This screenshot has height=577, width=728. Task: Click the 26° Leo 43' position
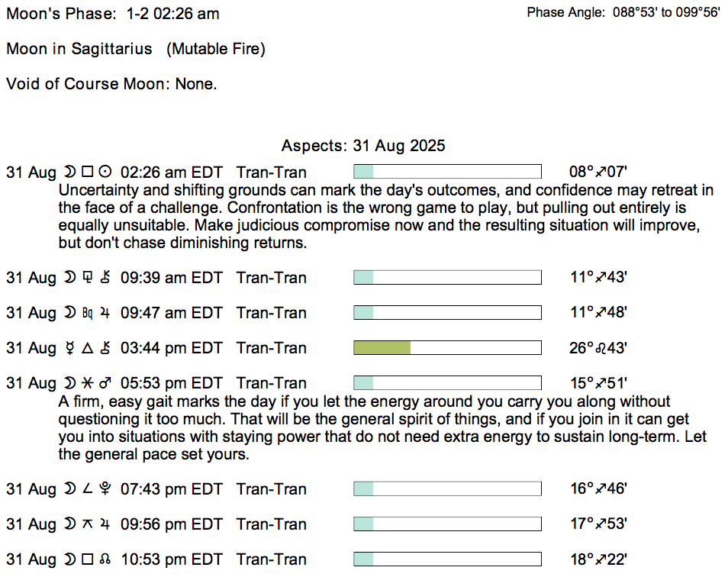pyautogui.click(x=598, y=348)
